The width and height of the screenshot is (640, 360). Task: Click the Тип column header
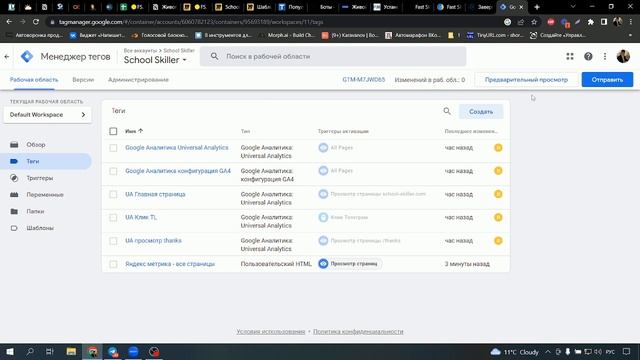pyautogui.click(x=245, y=131)
